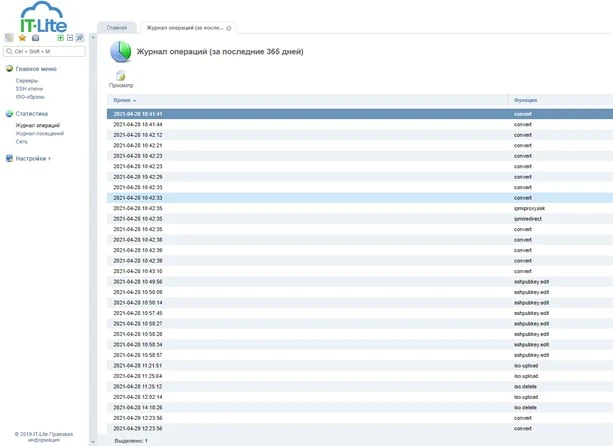The image size is (613, 446).
Task: Click the green plus expand-all icon
Action: coord(60,38)
